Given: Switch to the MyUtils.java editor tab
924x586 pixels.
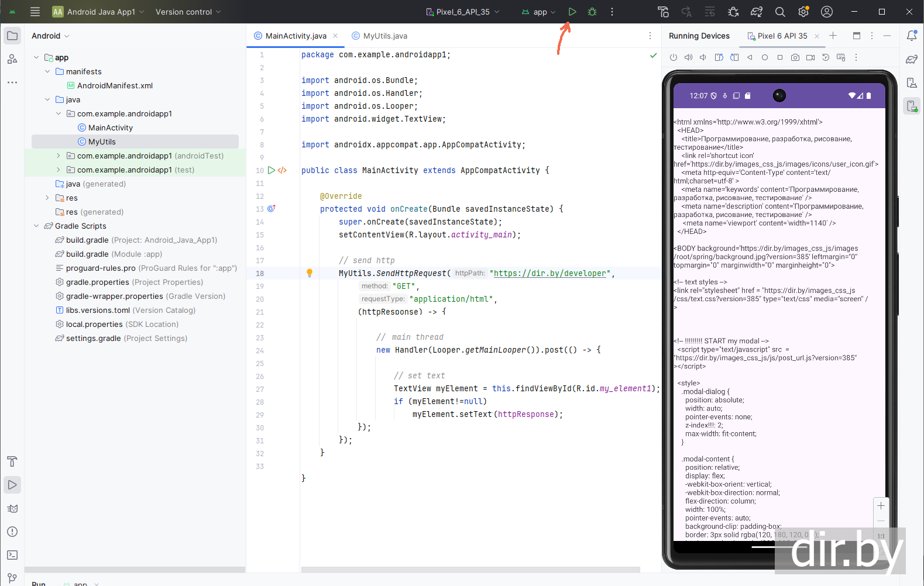Looking at the screenshot, I should (x=384, y=36).
